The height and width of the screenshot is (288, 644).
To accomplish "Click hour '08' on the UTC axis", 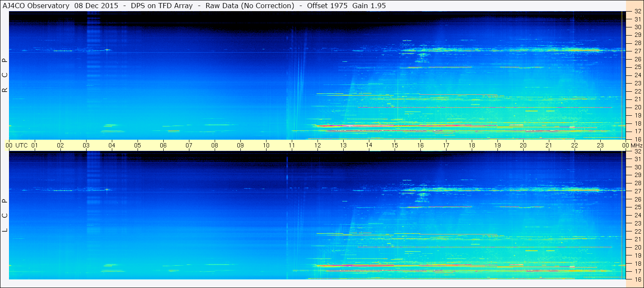I will tap(215, 146).
